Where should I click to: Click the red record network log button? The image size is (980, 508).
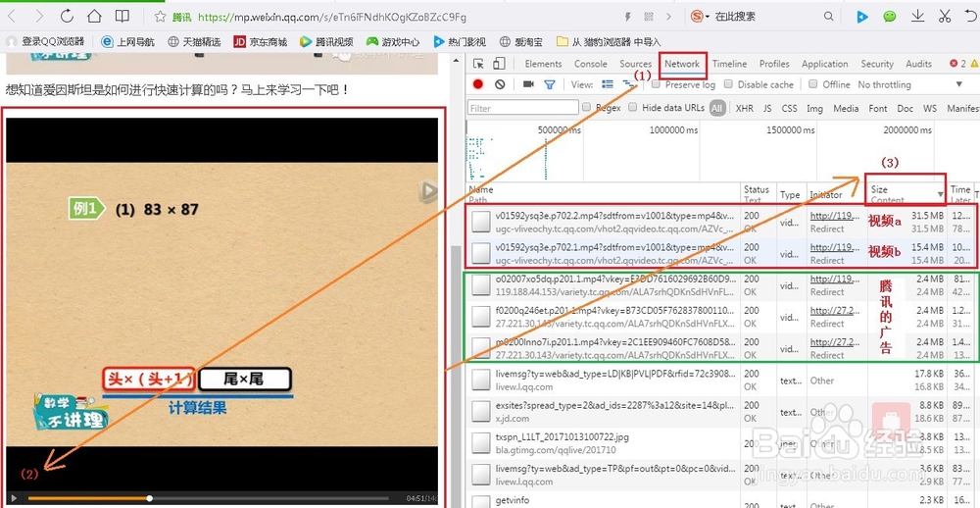pyautogui.click(x=478, y=84)
